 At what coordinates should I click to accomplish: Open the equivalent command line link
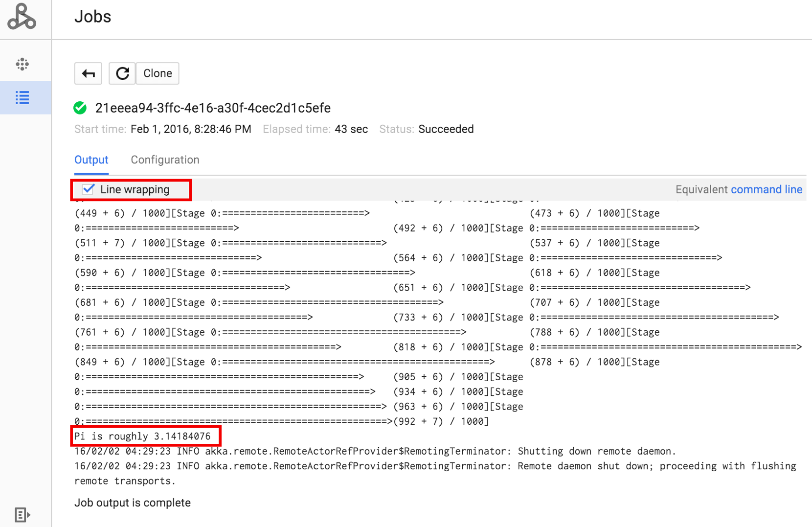[766, 190]
